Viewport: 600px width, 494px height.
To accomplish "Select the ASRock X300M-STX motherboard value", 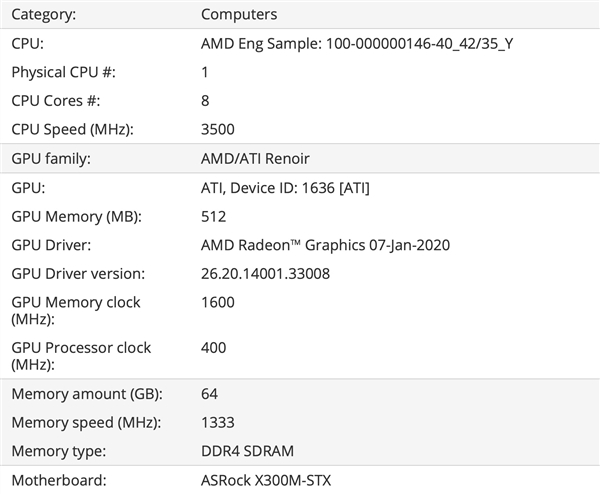I will (265, 480).
